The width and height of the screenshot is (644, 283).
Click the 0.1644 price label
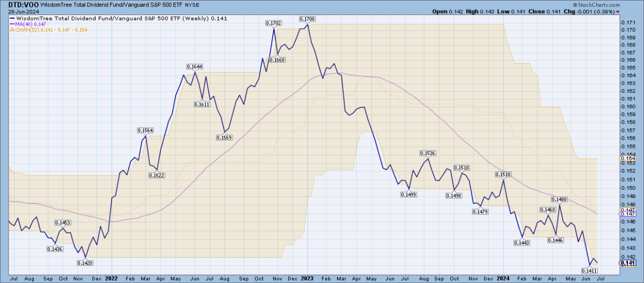pyautogui.click(x=195, y=66)
